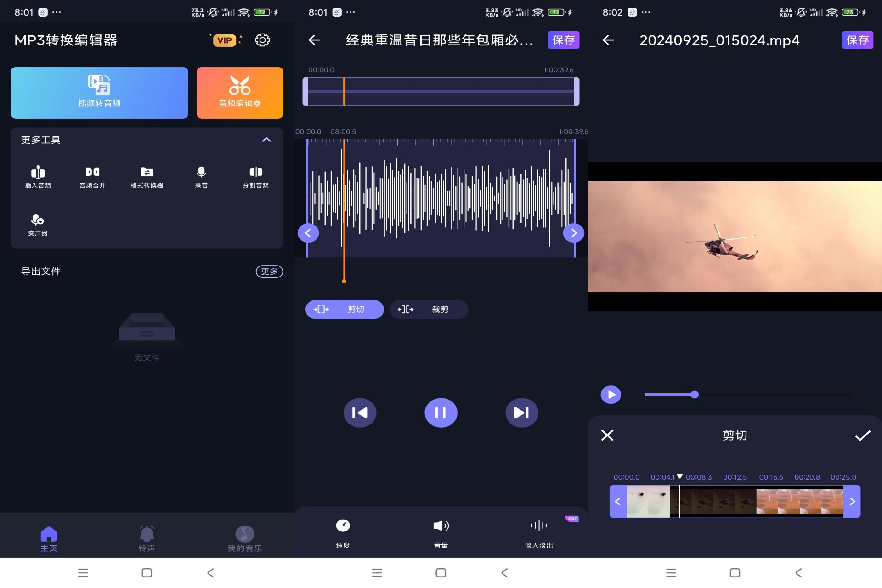Click the waveform at the orange playhead
882x588 pixels.
(343, 198)
